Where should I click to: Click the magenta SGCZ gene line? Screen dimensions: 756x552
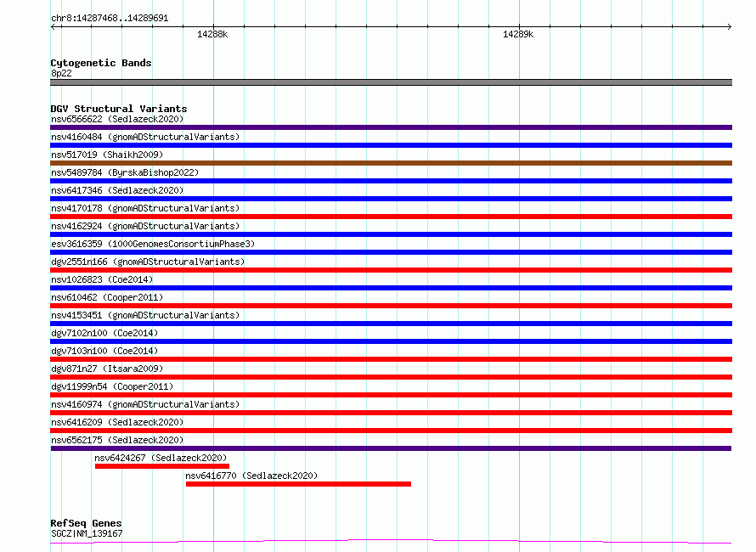(391, 542)
